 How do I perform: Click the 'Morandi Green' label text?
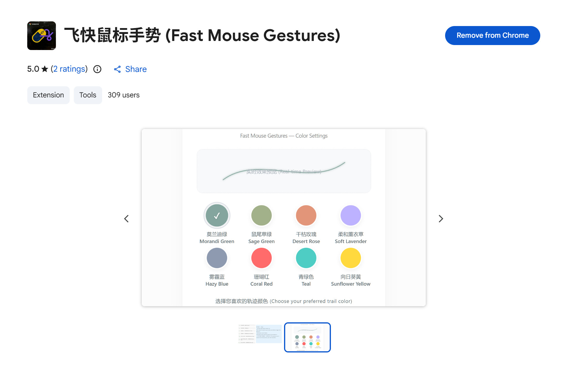(217, 241)
